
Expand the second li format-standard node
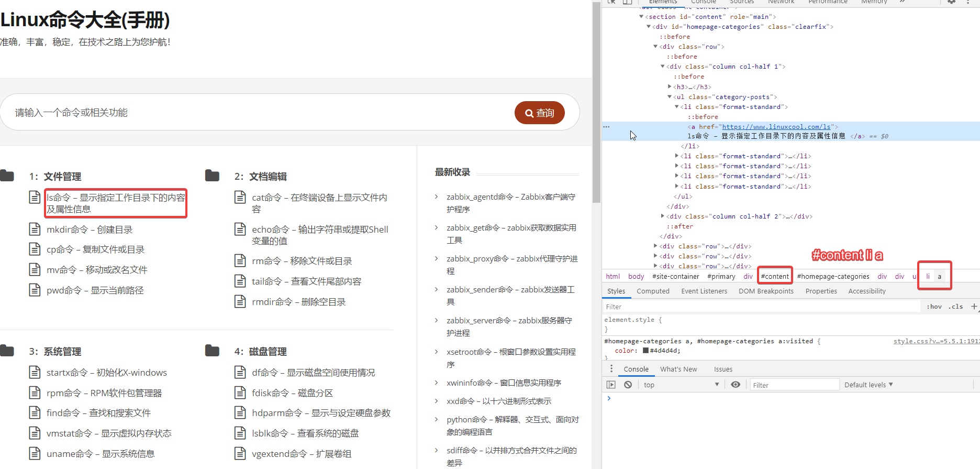click(676, 156)
